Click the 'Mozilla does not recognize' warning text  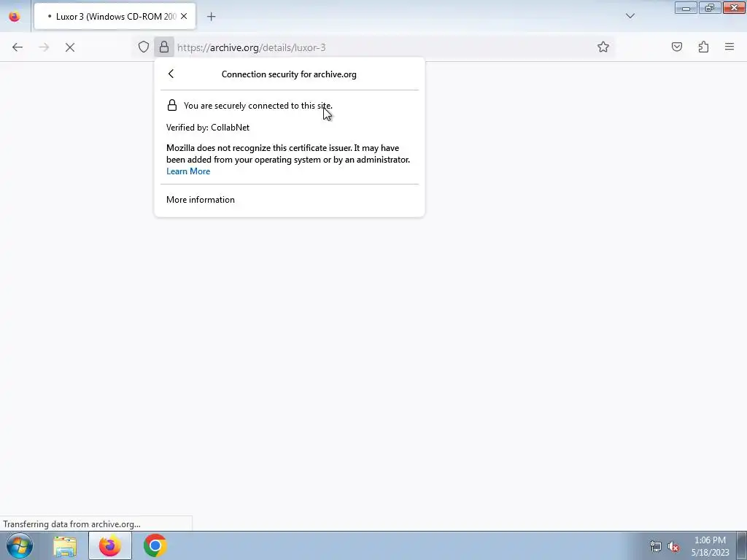point(287,154)
